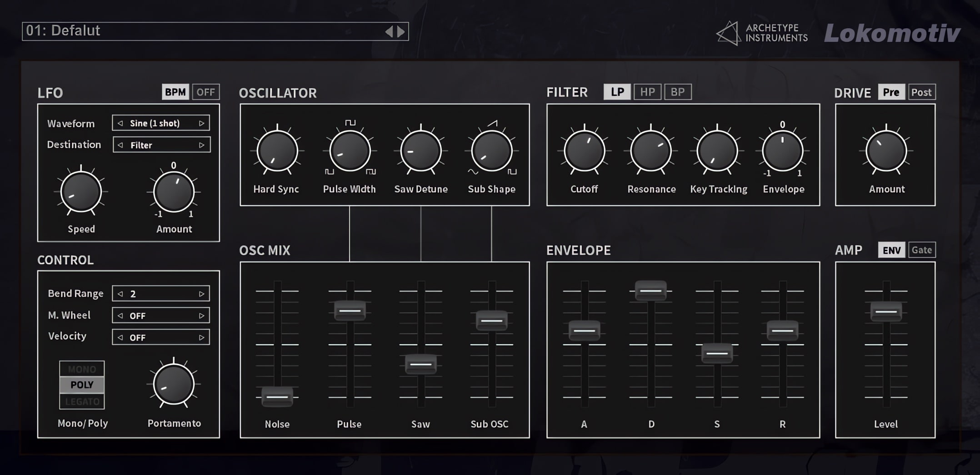Click the filter Envelope amount knob
Image resolution: width=980 pixels, height=475 pixels.
tap(782, 151)
